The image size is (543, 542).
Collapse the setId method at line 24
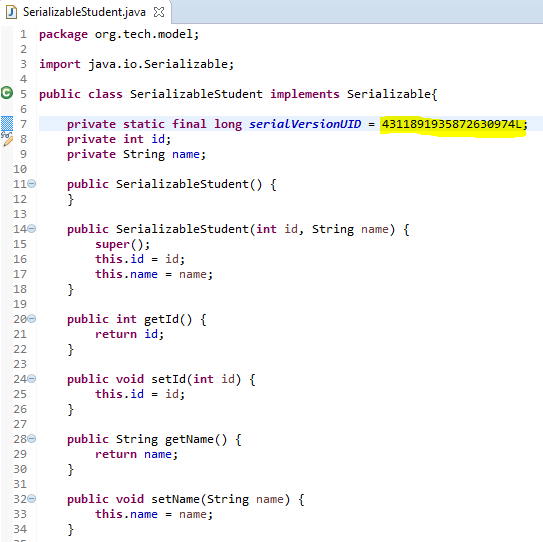[x=32, y=379]
